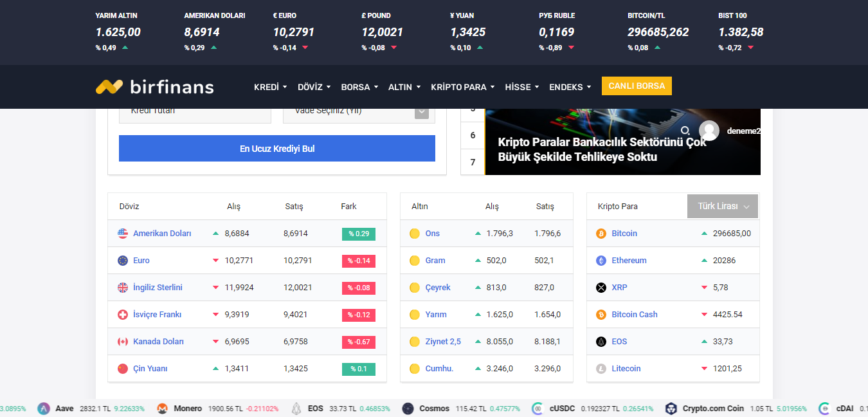
Task: Click the CANLI BORSA button
Action: pos(637,86)
